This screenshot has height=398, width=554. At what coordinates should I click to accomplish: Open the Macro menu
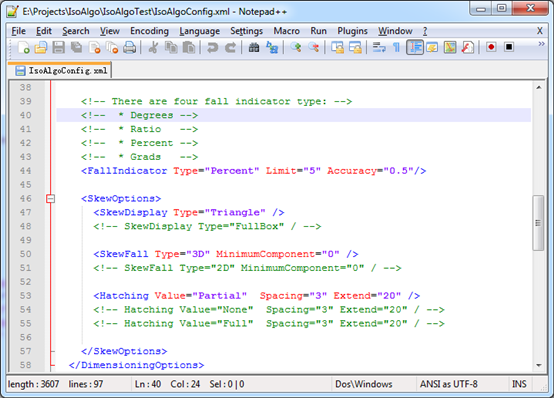click(x=287, y=31)
